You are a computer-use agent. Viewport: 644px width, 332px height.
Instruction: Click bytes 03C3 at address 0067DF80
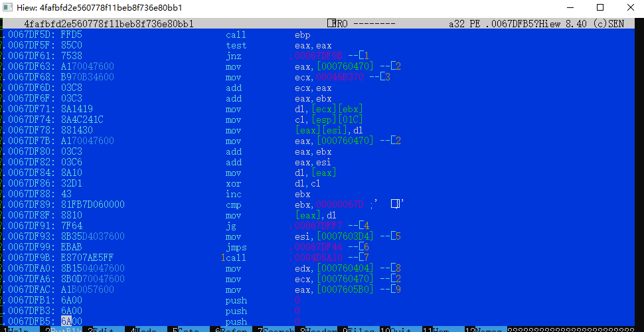(x=72, y=151)
